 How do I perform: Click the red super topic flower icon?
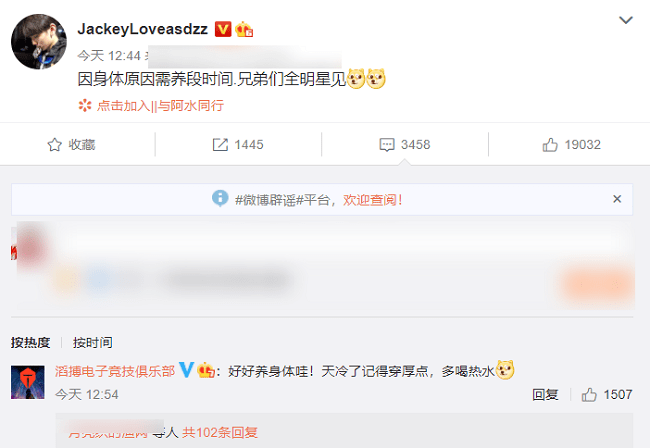pos(85,105)
